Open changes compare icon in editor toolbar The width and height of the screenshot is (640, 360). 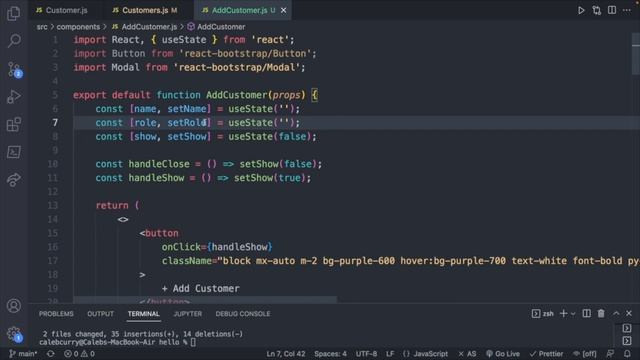point(596,11)
